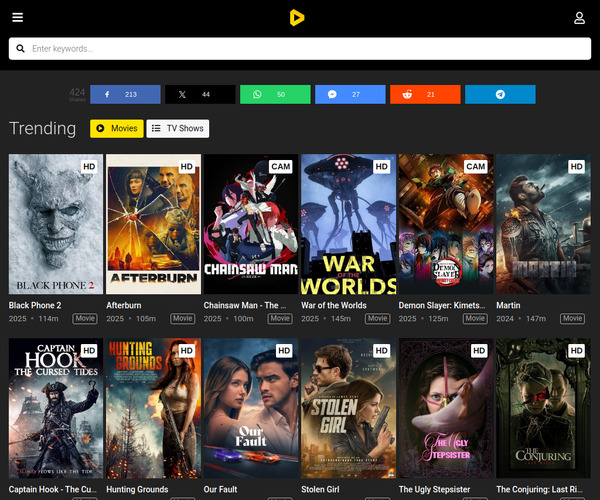This screenshot has width=600, height=500.
Task: Switch to the TV Shows tab
Action: pyautogui.click(x=178, y=129)
